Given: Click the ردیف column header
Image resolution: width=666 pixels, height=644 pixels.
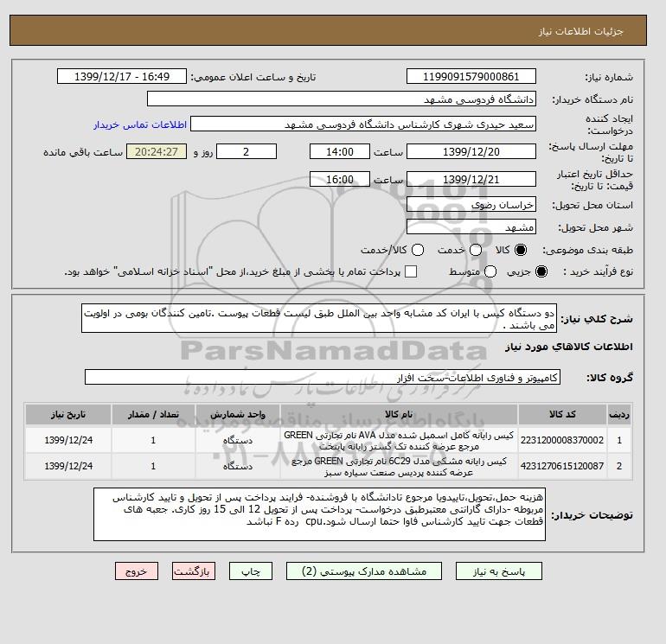Looking at the screenshot, I should click(x=619, y=414).
